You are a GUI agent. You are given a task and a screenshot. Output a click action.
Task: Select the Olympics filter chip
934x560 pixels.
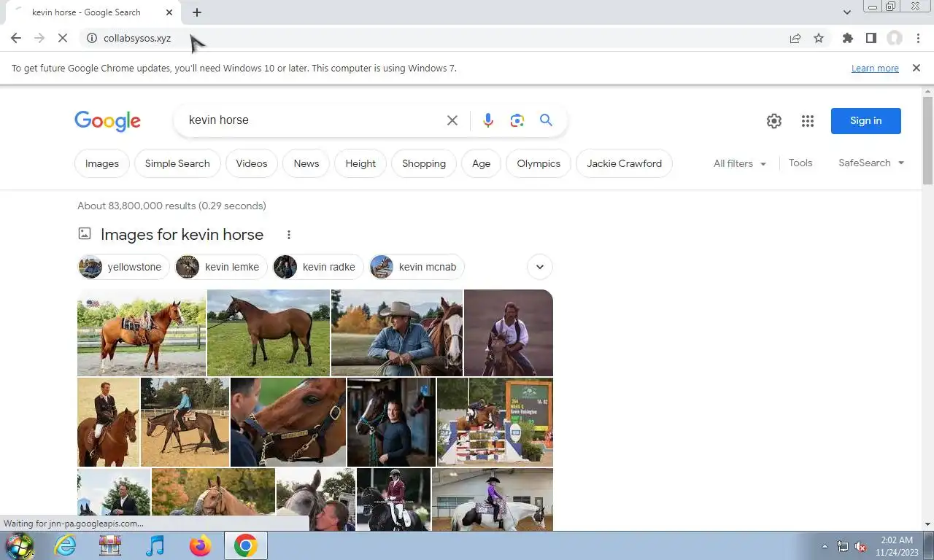click(x=539, y=163)
